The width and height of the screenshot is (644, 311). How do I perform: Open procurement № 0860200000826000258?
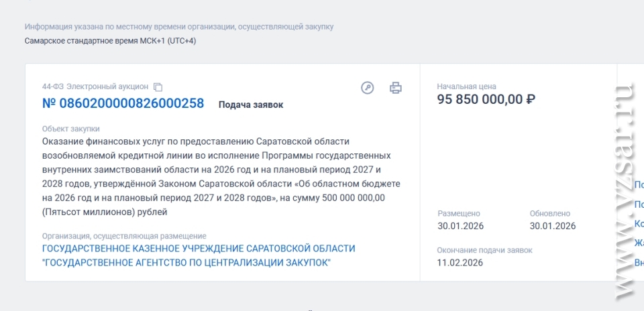(123, 104)
